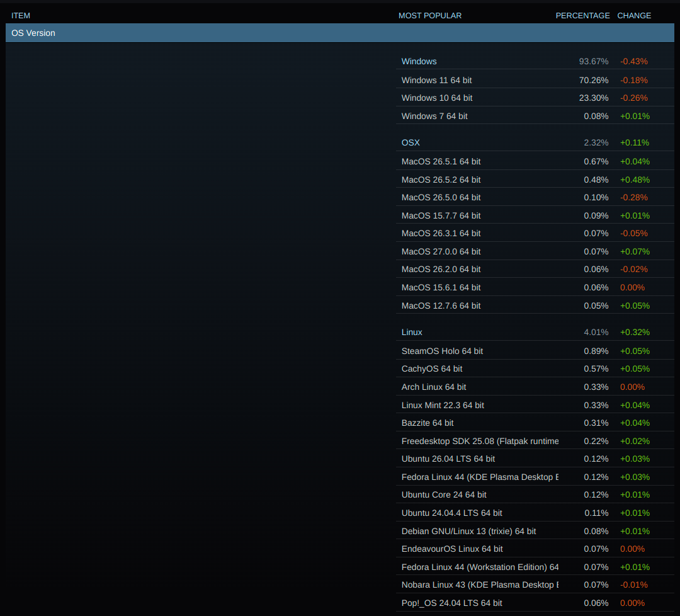Click Fedora Linux 44 KDE Plasma row
Viewport: 680px width, 616px height.
click(x=535, y=477)
